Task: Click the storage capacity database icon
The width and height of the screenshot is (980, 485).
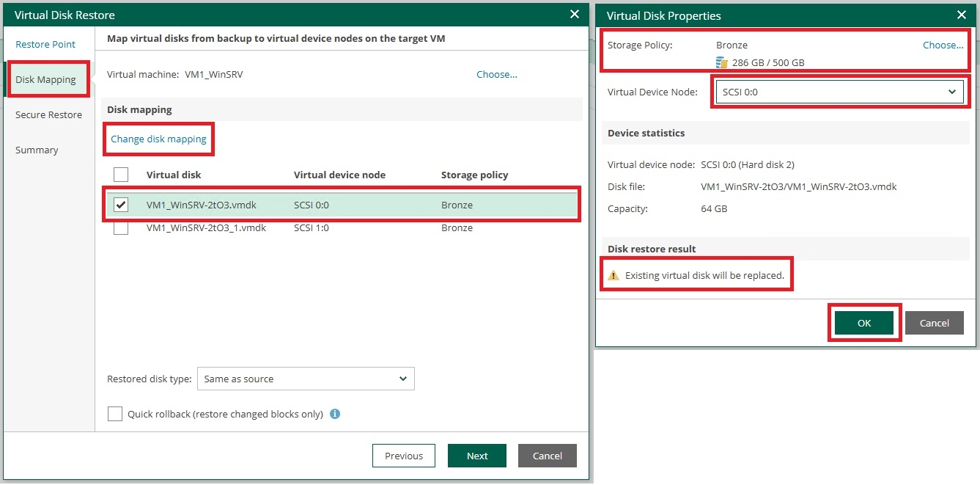Action: [x=721, y=62]
